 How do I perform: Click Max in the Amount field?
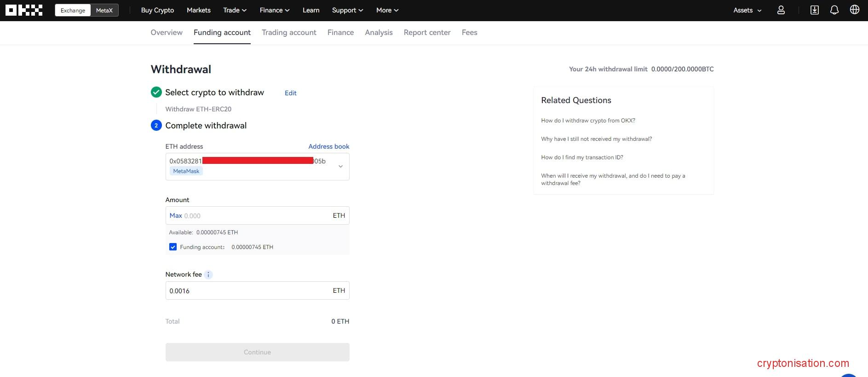point(176,215)
